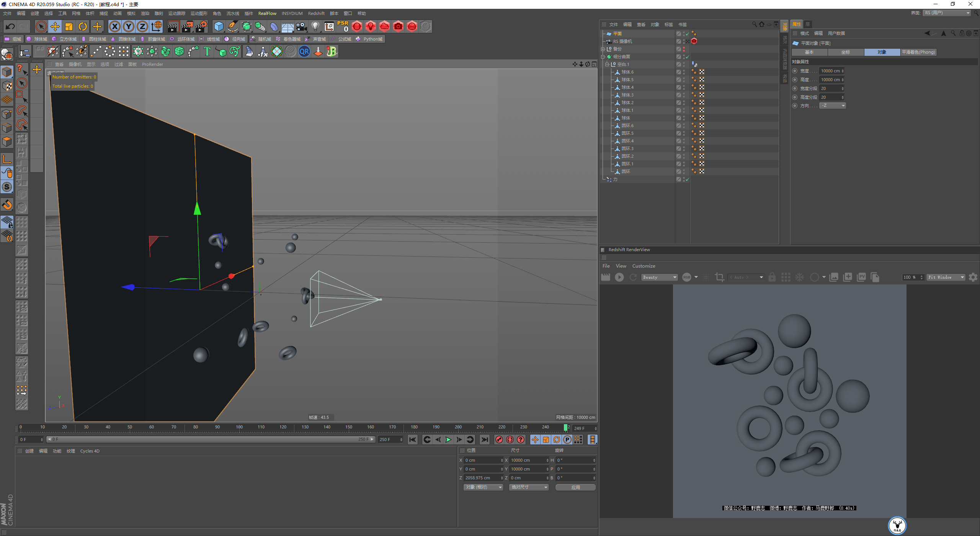Click frame 100 on the timeline ruler
The height and width of the screenshot is (536, 980).
pyautogui.click(x=239, y=427)
